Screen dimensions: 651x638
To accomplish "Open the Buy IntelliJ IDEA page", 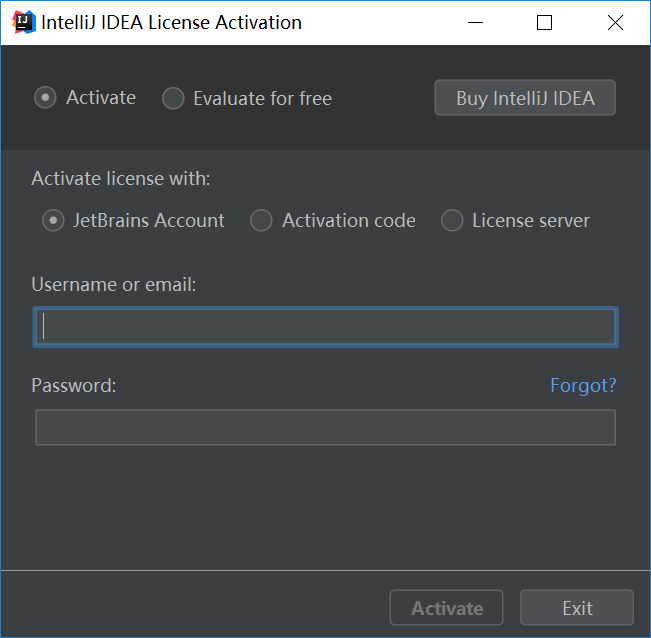I will (525, 98).
